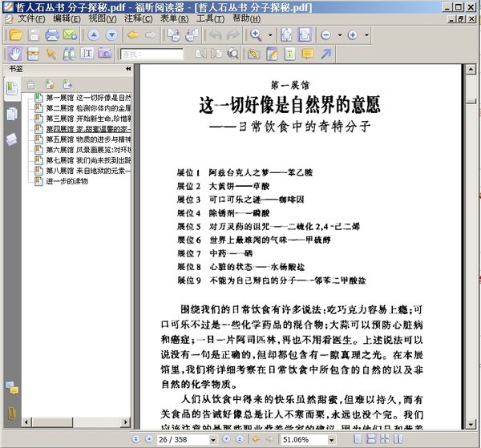Click the 26 / 358 page number field

point(183,439)
